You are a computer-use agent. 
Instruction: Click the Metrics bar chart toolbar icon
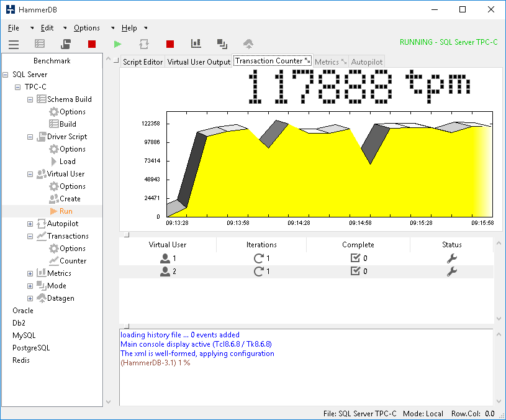196,43
